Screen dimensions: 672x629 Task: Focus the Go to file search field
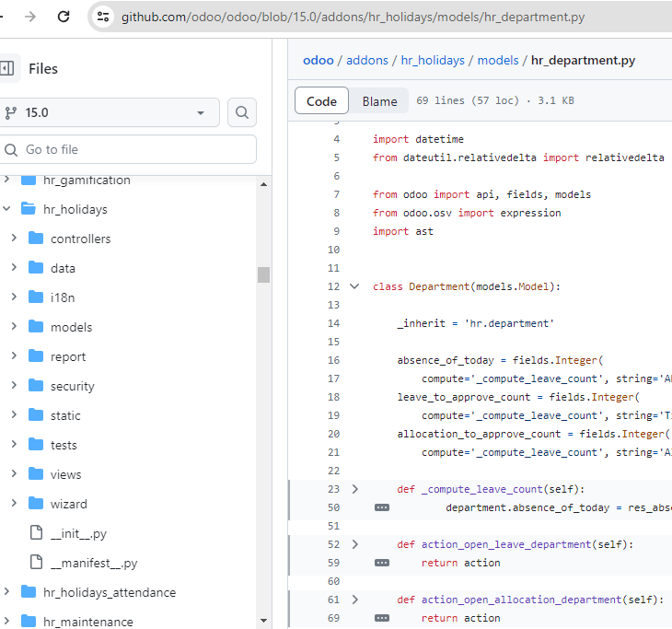pos(128,149)
